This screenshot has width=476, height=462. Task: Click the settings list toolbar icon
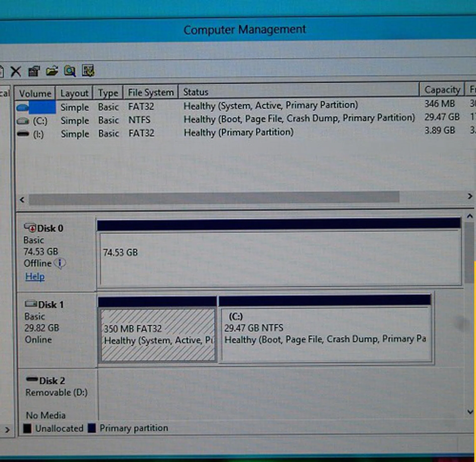[x=88, y=71]
